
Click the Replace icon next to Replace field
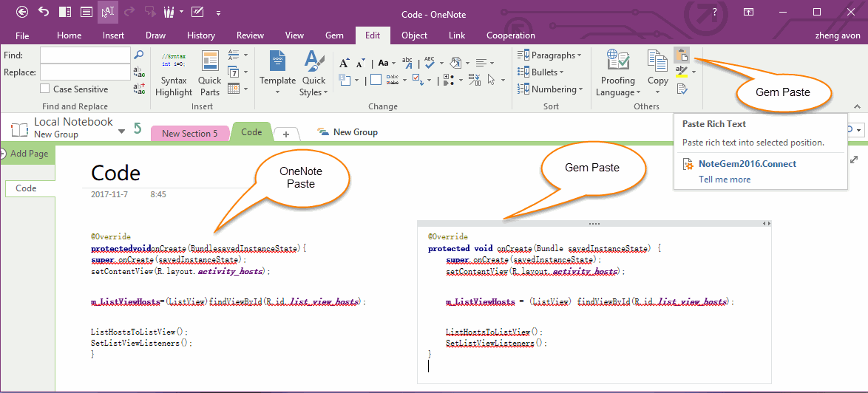pos(139,72)
